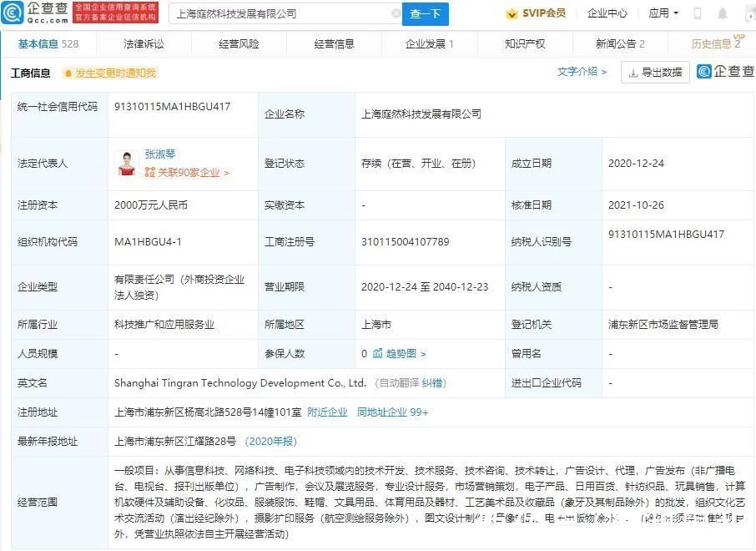This screenshot has width=756, height=551.
Task: Open 趋势图 trend chart link
Action: click(x=406, y=354)
